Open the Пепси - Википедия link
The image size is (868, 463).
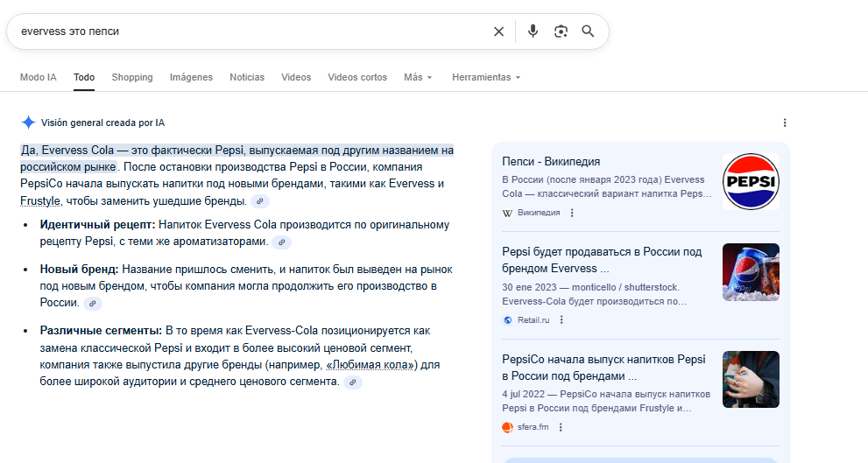pos(551,162)
